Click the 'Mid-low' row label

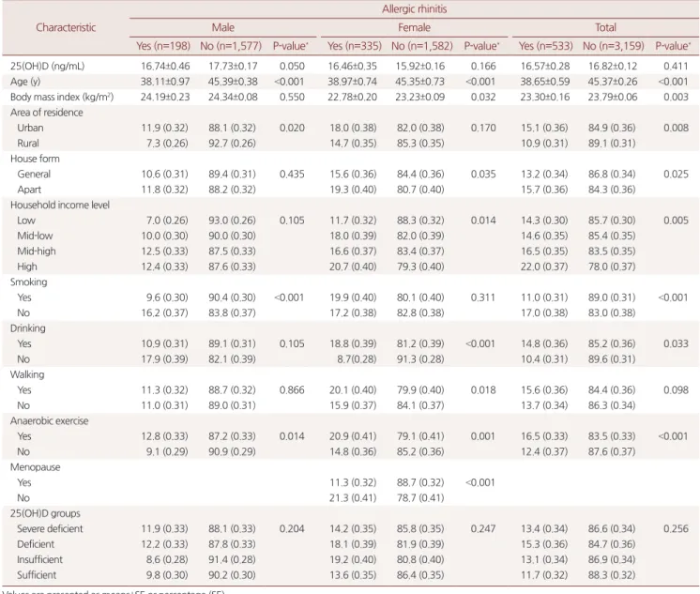(35, 236)
